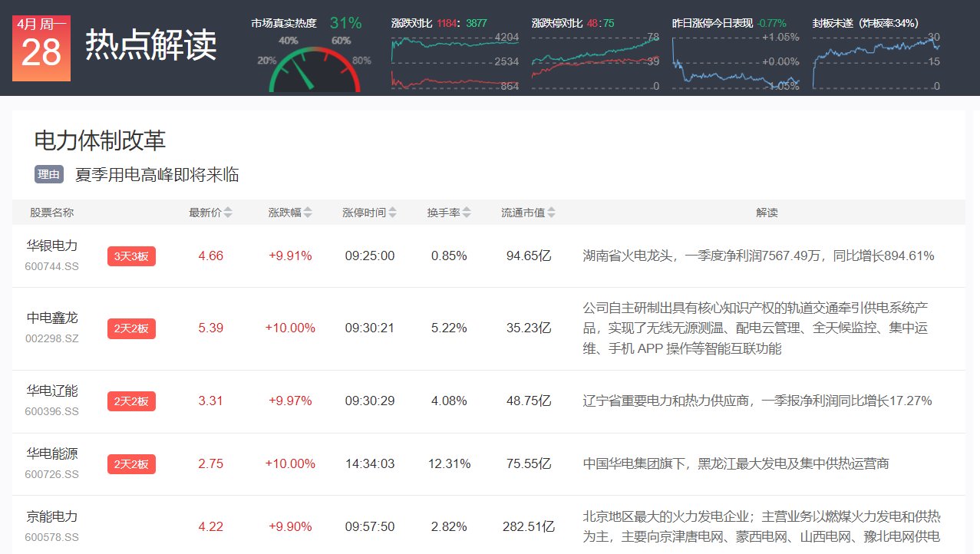Open stock 京能电力
The width and height of the screenshot is (980, 554).
coord(52,516)
